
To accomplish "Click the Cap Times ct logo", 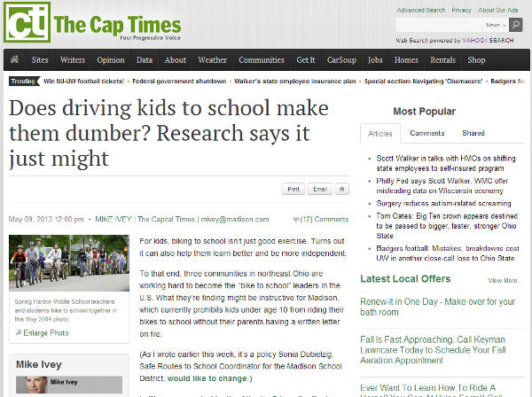I will point(27,22).
